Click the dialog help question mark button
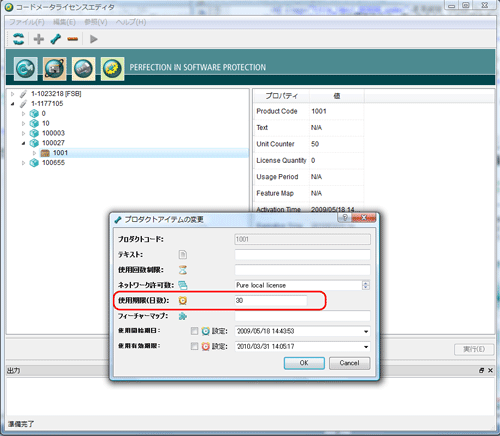Screen dimensions: 500x436 coord(345,218)
